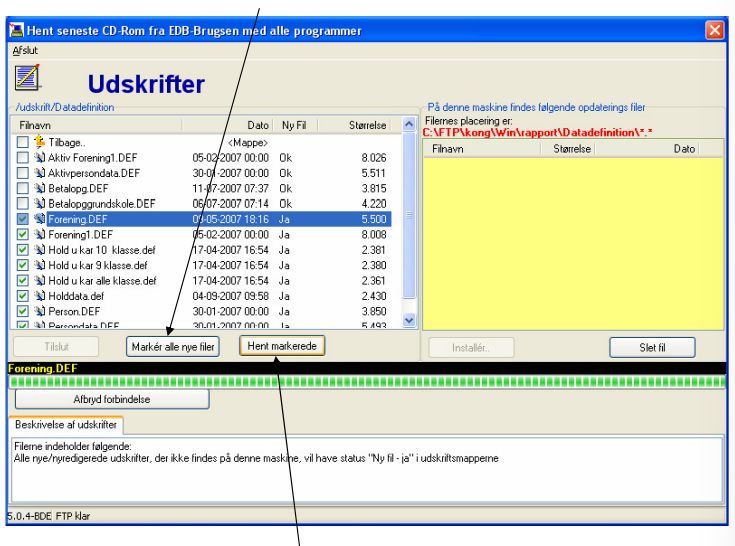Viewport: 735px width, 546px height.
Task: Click the Tilbage folder-up icon
Action: click(40, 142)
